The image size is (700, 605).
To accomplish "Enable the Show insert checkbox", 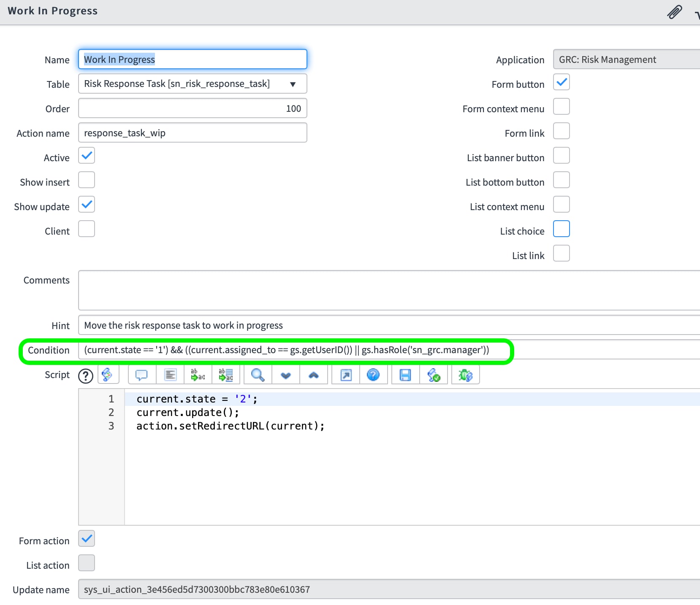I will coord(86,180).
